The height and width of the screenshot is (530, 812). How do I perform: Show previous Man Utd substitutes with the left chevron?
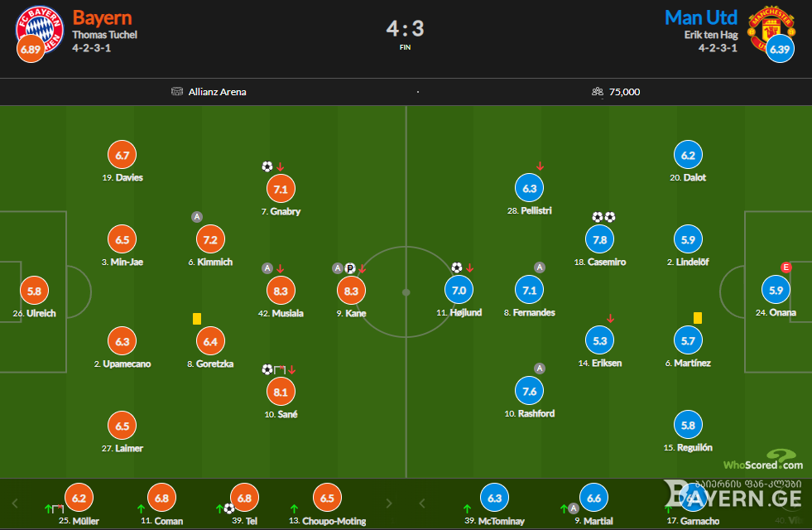tap(422, 503)
